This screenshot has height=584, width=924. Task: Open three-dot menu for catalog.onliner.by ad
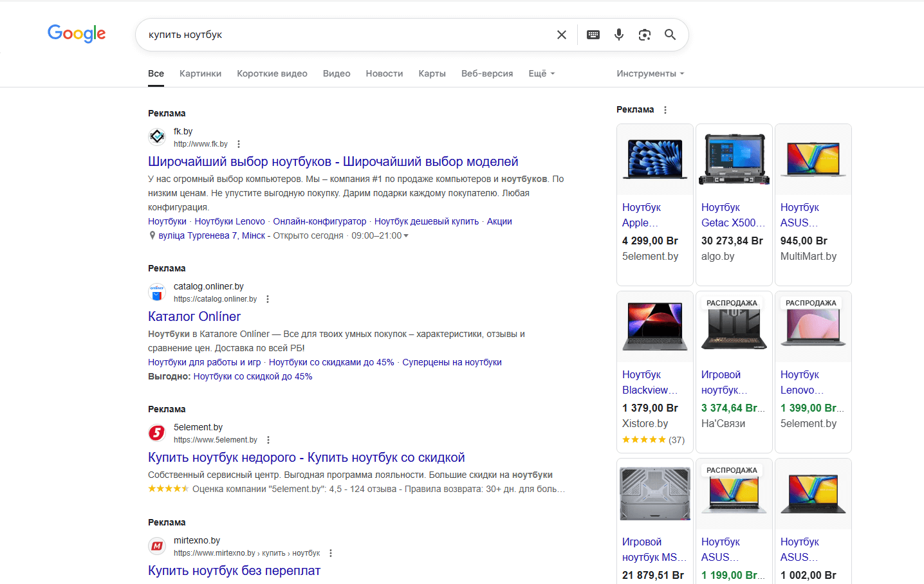(268, 299)
